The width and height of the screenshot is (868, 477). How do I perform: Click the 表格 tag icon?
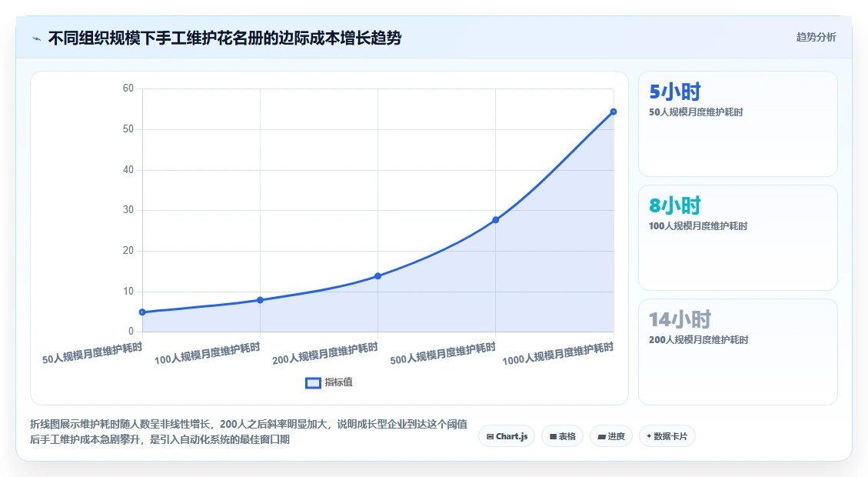point(553,436)
